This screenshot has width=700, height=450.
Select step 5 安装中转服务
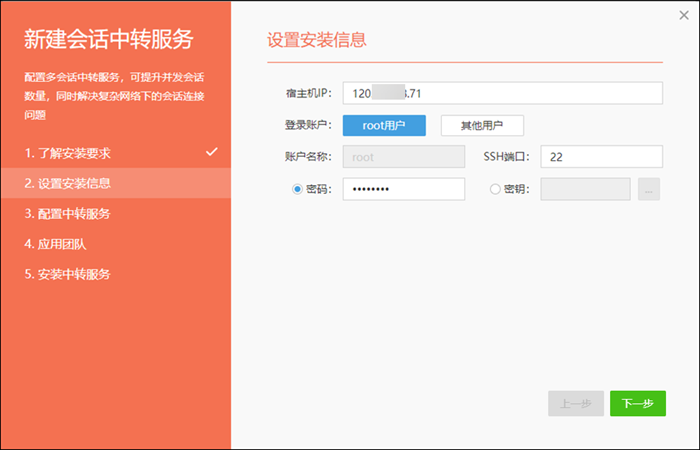point(68,273)
